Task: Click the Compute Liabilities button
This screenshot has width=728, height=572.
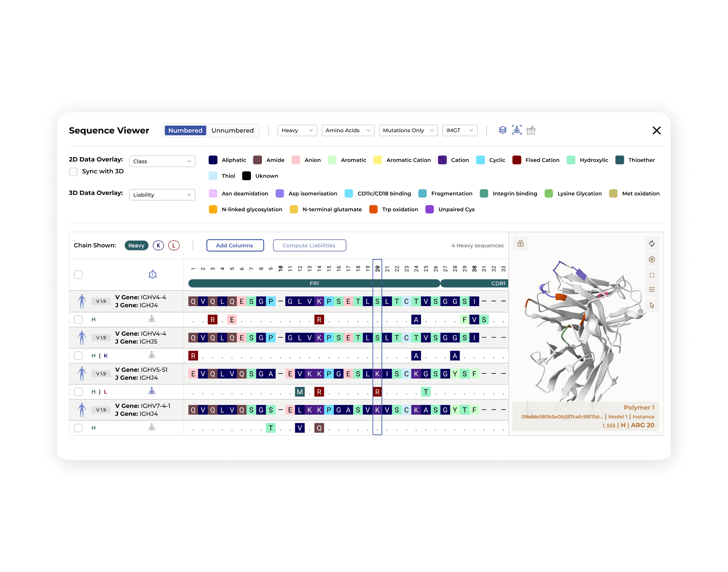Action: pyautogui.click(x=309, y=245)
